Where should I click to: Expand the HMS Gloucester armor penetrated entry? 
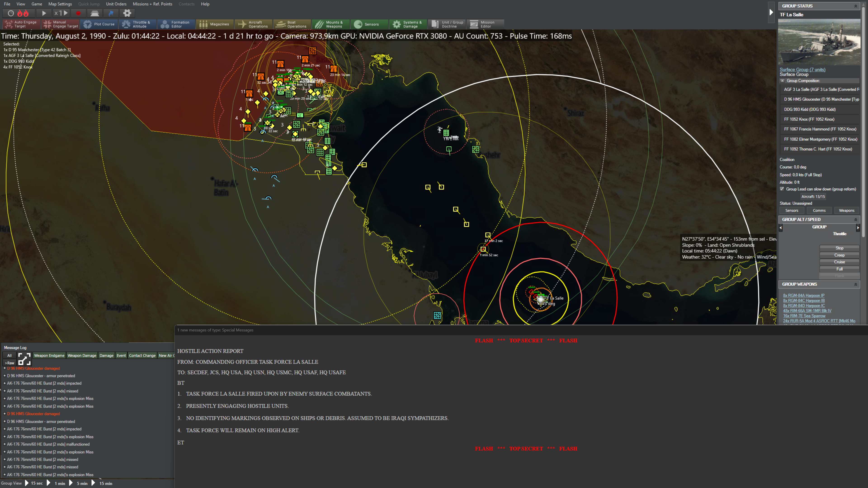(x=5, y=376)
